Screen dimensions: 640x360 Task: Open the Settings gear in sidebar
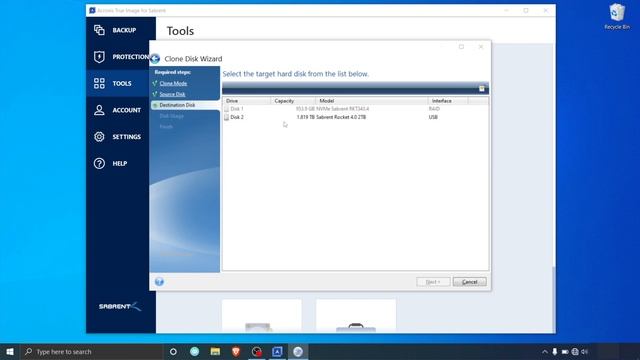tap(99, 137)
